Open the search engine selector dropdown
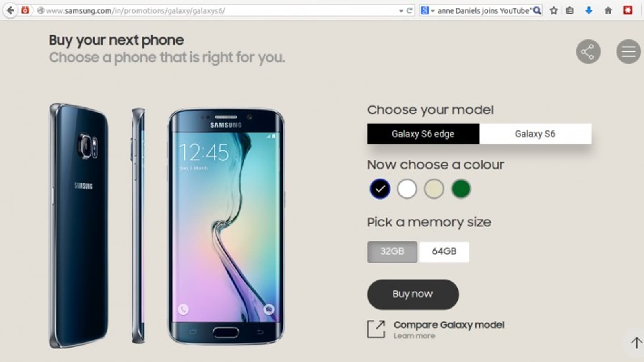This screenshot has height=362, width=644. [427, 10]
